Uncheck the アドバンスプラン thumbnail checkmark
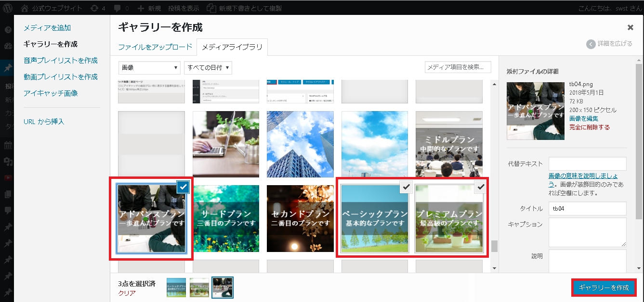Screen dimensions: 644x302 click(183, 188)
